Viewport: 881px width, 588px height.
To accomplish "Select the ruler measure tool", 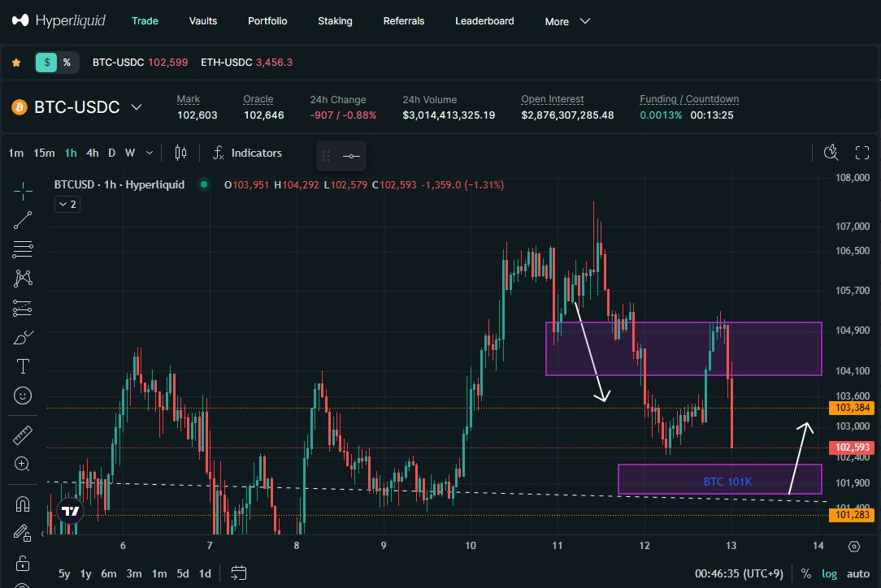I will tap(23, 435).
